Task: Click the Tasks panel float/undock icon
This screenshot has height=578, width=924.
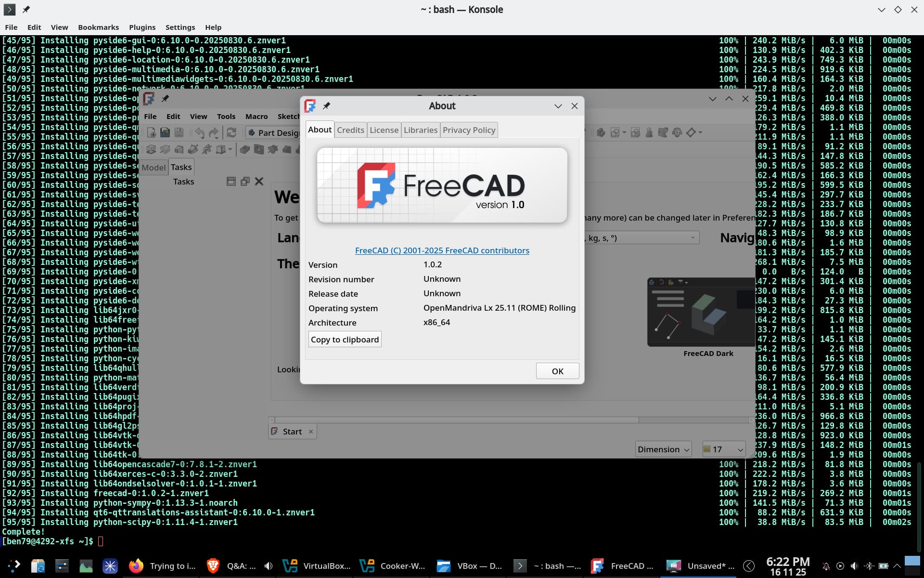Action: (x=245, y=182)
